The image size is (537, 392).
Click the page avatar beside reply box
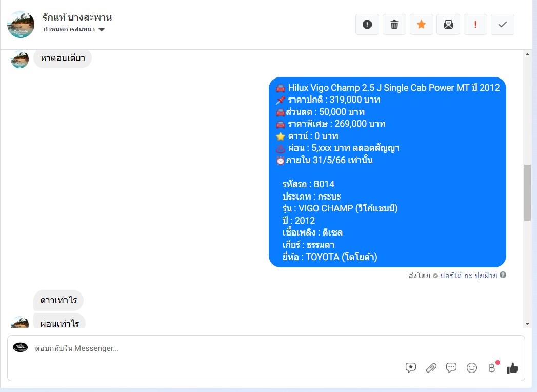point(20,347)
